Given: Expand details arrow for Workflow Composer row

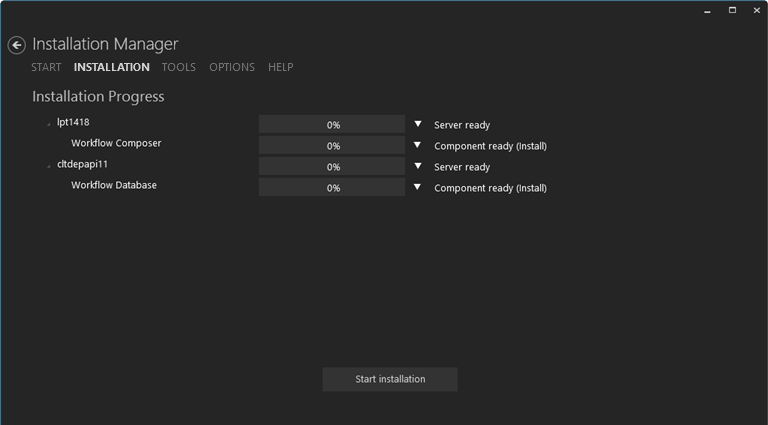Looking at the screenshot, I should click(x=418, y=146).
